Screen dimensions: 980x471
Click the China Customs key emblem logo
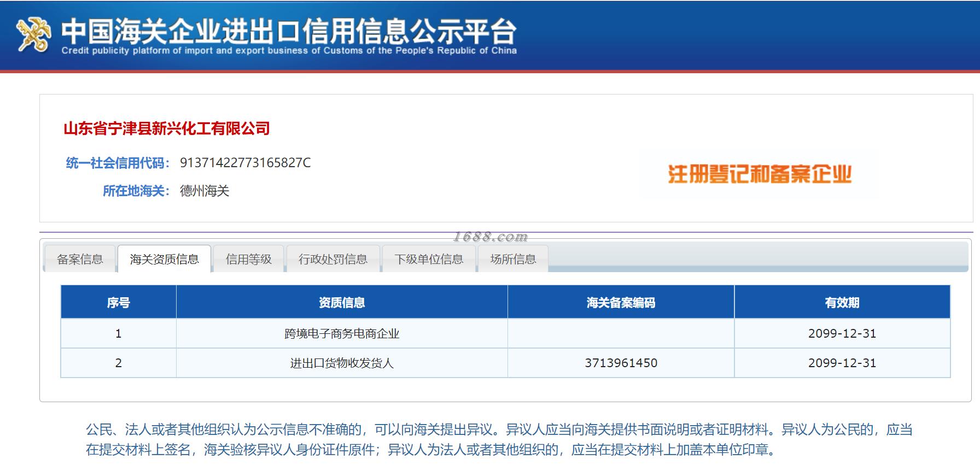[x=34, y=34]
